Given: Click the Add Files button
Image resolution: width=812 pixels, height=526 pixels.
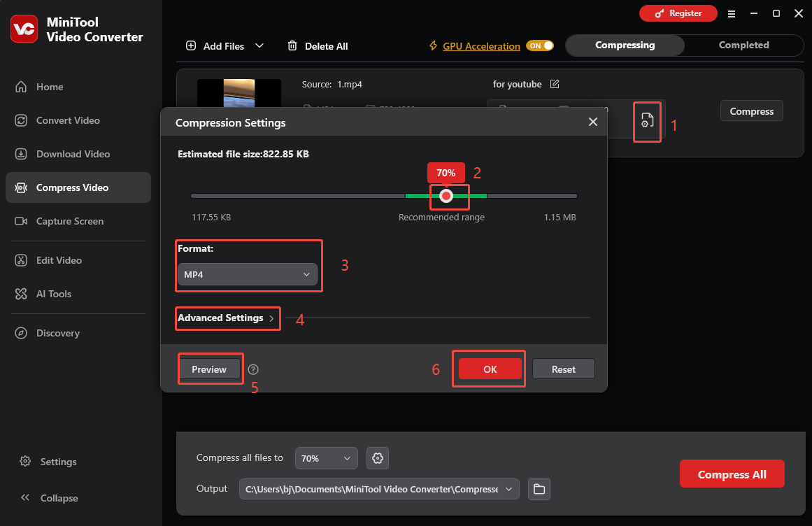Looking at the screenshot, I should pos(215,46).
